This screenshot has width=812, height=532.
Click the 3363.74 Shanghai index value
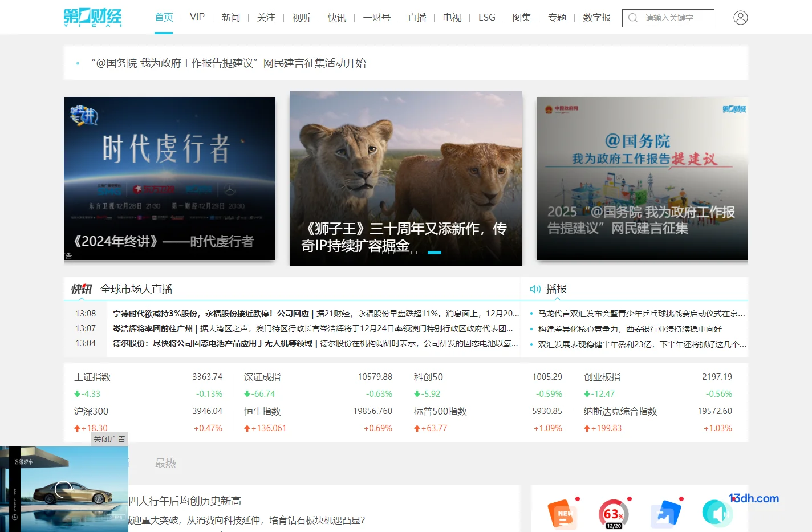tap(208, 377)
